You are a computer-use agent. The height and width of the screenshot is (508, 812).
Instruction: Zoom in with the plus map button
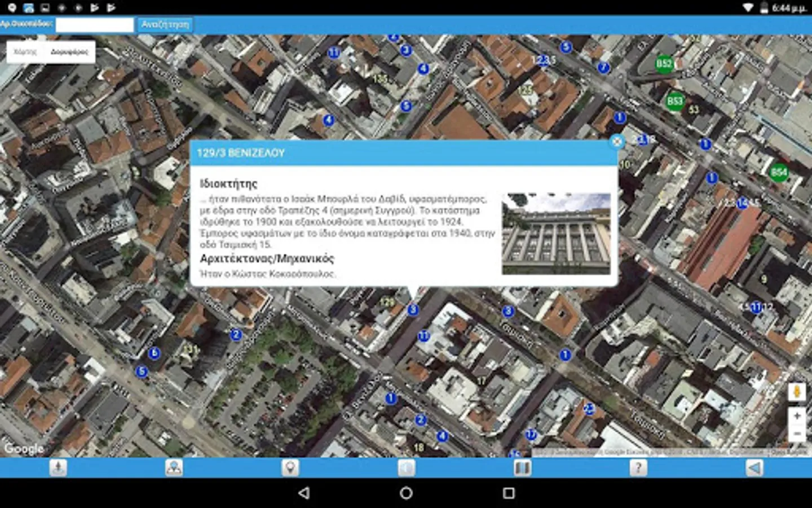point(797,416)
